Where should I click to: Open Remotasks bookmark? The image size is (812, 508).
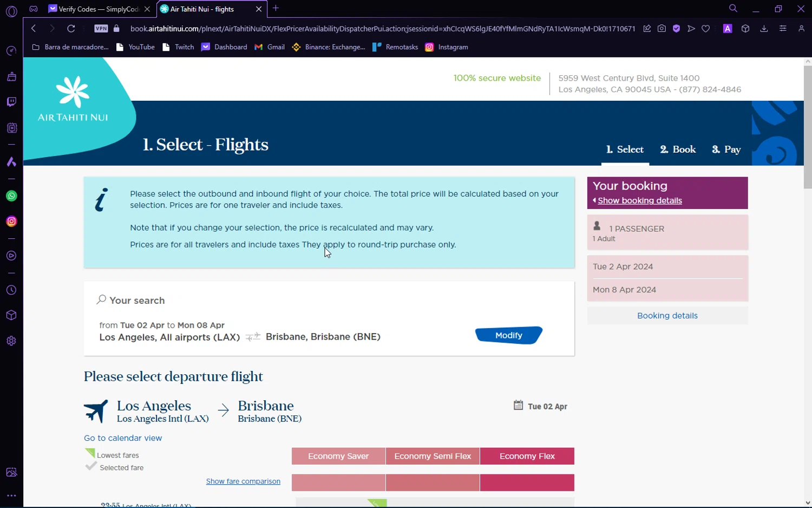point(395,47)
